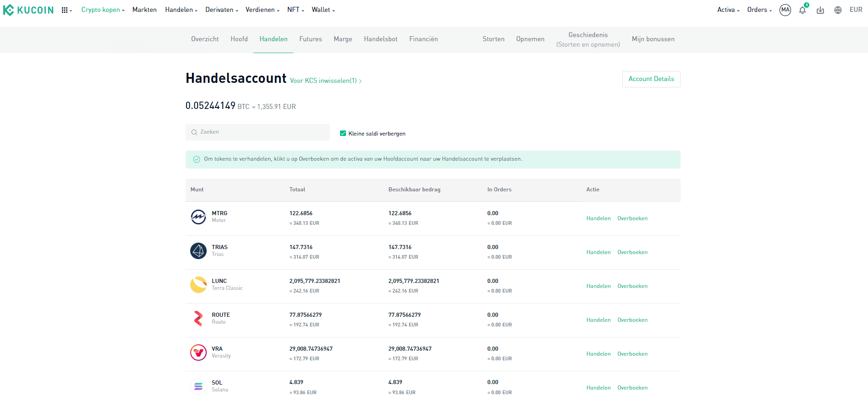Screen dimensions: 868x396
Task: Open the apps grid menu icon
Action: (x=65, y=10)
